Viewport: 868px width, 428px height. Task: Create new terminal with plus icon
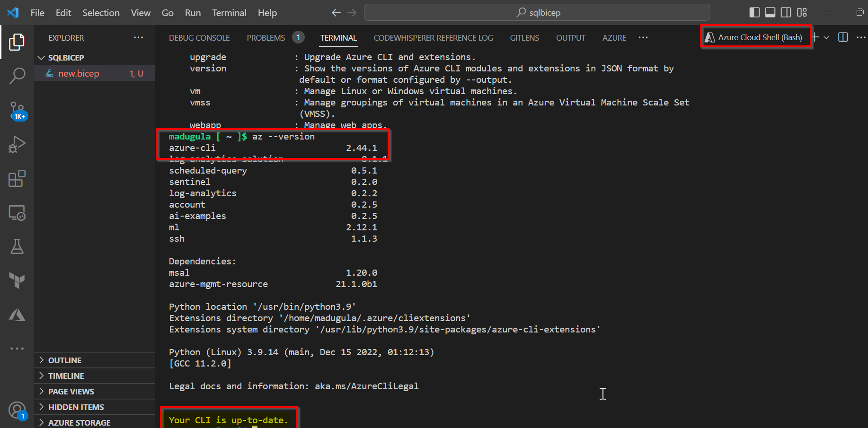tap(816, 37)
